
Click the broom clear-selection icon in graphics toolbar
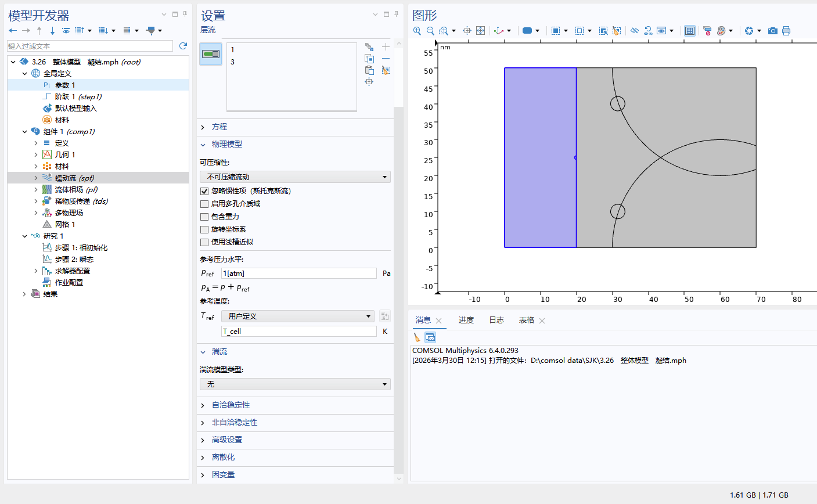617,31
